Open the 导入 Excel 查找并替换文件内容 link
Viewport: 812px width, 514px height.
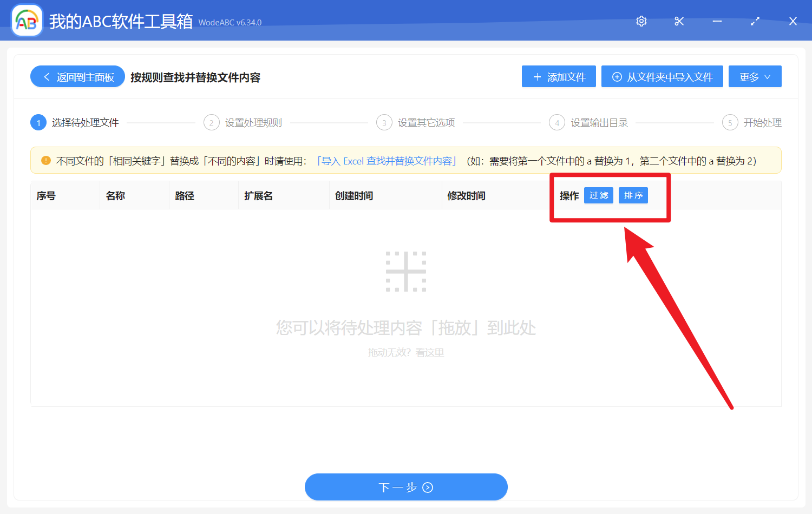(386, 161)
